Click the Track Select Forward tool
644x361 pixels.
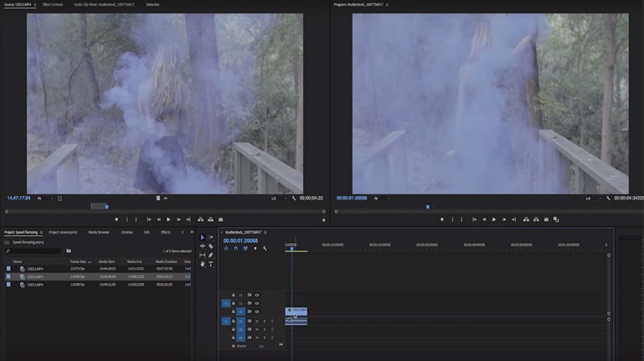click(211, 237)
